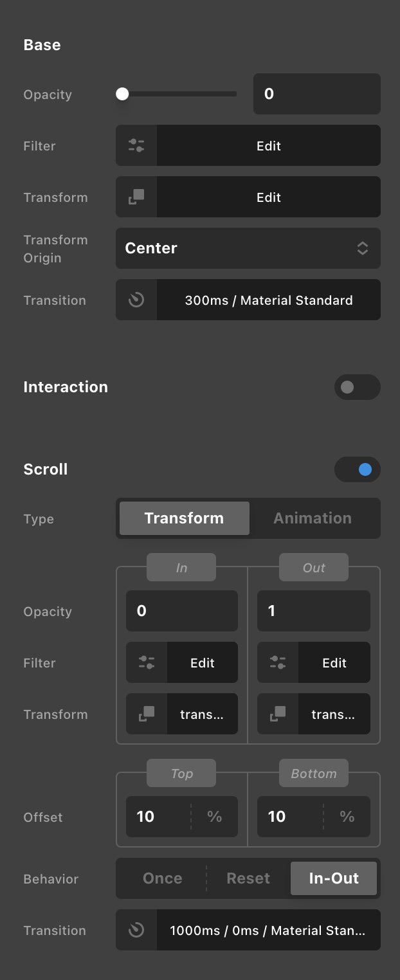Open the Transform Origin Center dropdown
Image resolution: width=400 pixels, height=980 pixels.
(x=248, y=248)
